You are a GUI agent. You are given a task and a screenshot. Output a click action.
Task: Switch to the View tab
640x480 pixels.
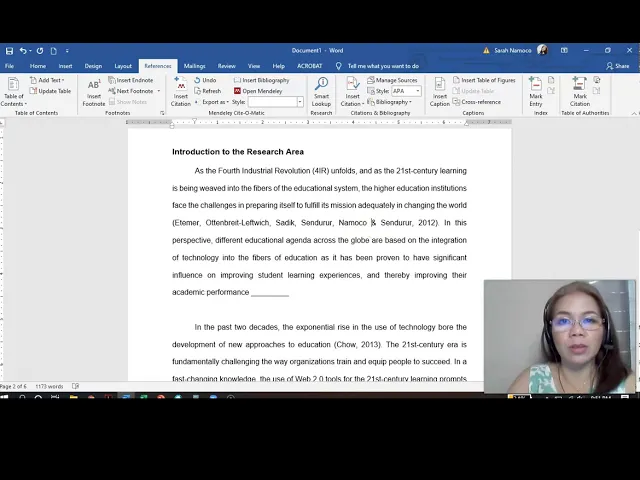[253, 66]
